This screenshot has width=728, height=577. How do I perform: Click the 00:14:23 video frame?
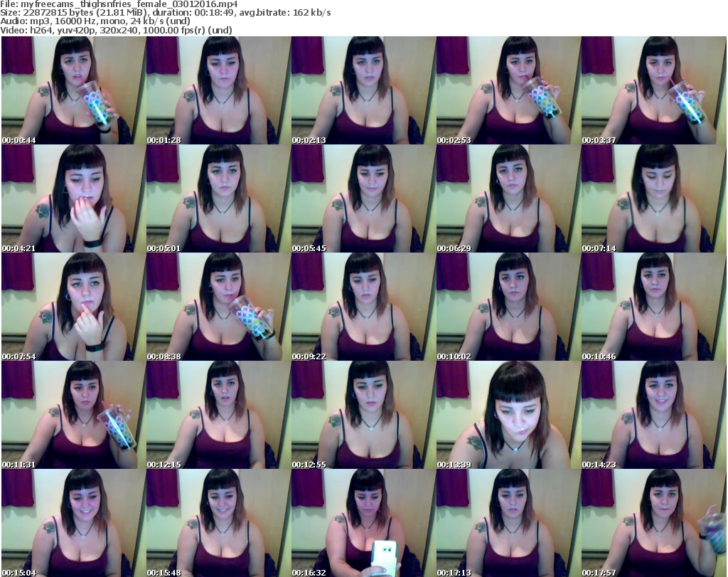[x=654, y=415]
